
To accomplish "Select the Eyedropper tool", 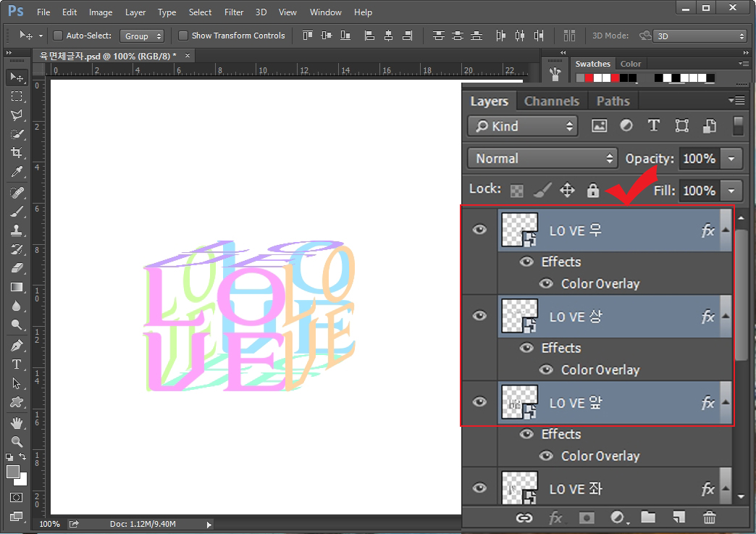I will coord(17,172).
